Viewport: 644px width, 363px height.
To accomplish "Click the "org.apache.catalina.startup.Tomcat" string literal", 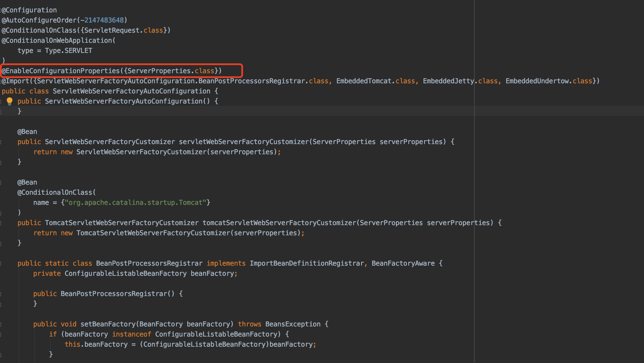I will pos(136,203).
